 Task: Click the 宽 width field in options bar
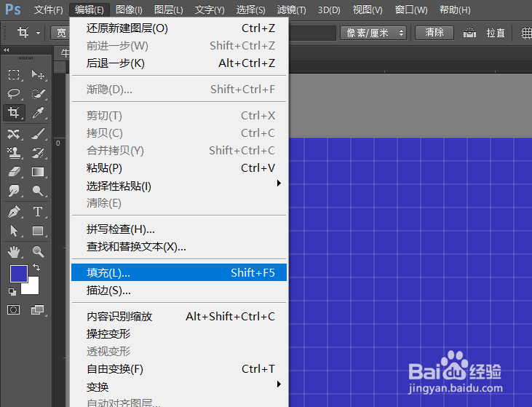pos(60,33)
